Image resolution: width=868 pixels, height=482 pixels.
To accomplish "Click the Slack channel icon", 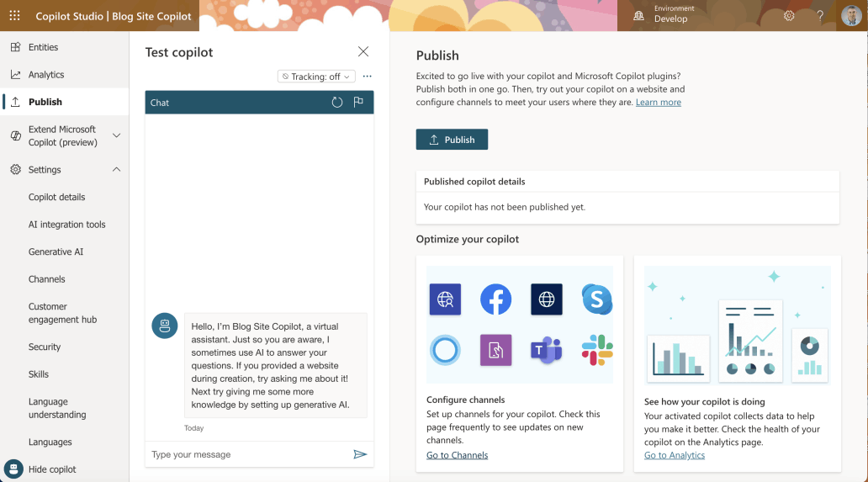I will click(597, 350).
